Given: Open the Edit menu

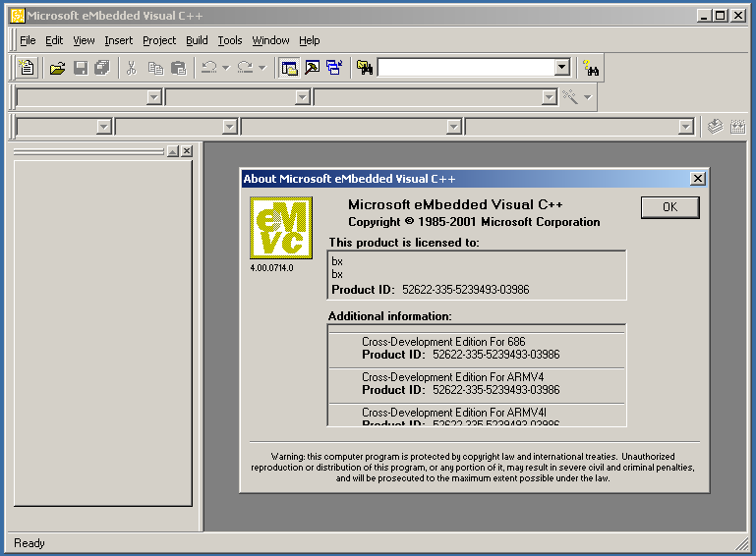Looking at the screenshot, I should point(54,40).
